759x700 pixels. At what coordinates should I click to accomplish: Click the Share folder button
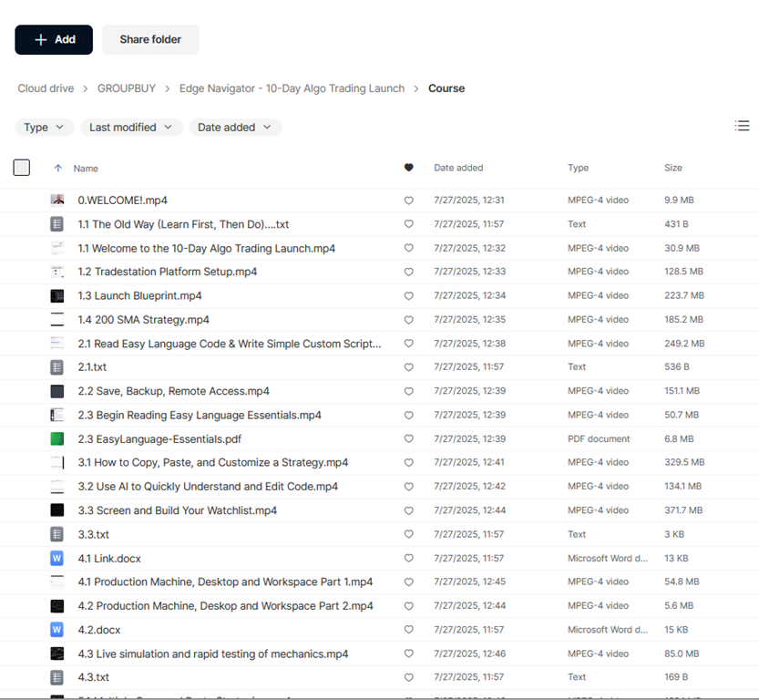[150, 40]
